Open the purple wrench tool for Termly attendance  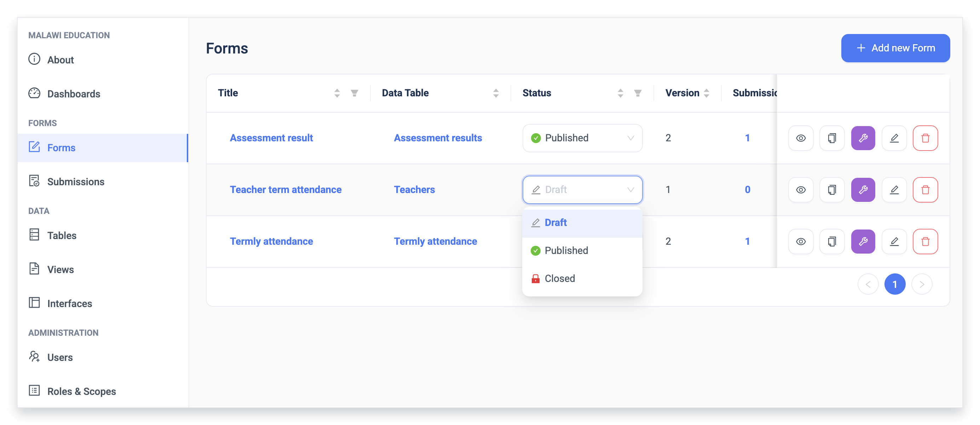click(863, 242)
